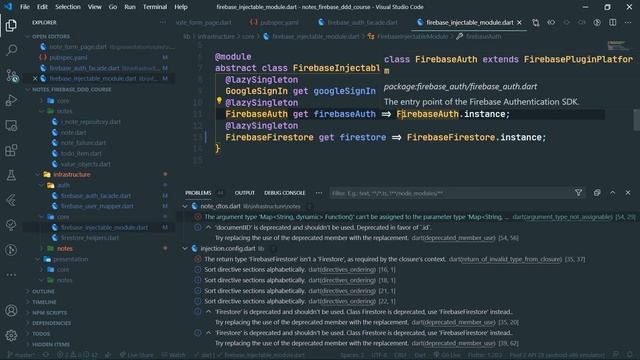640x360 pixels.
Task: Click the editor minimap preview
Action: click(618, 45)
